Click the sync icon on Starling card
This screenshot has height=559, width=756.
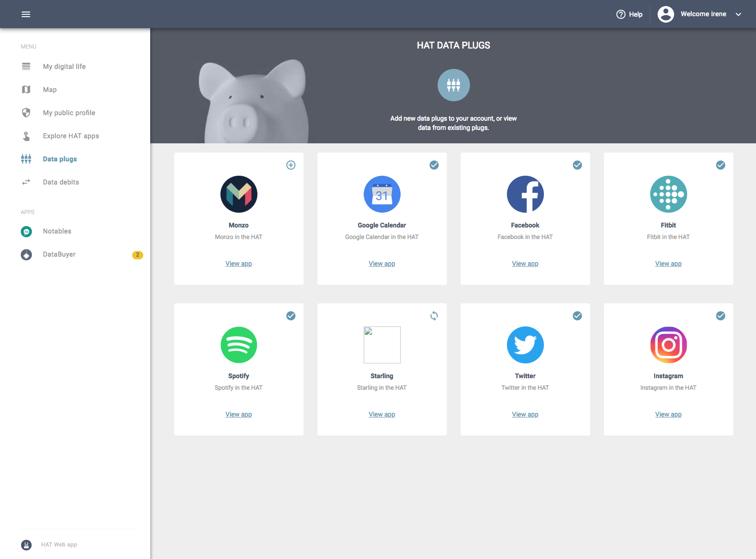(x=434, y=316)
